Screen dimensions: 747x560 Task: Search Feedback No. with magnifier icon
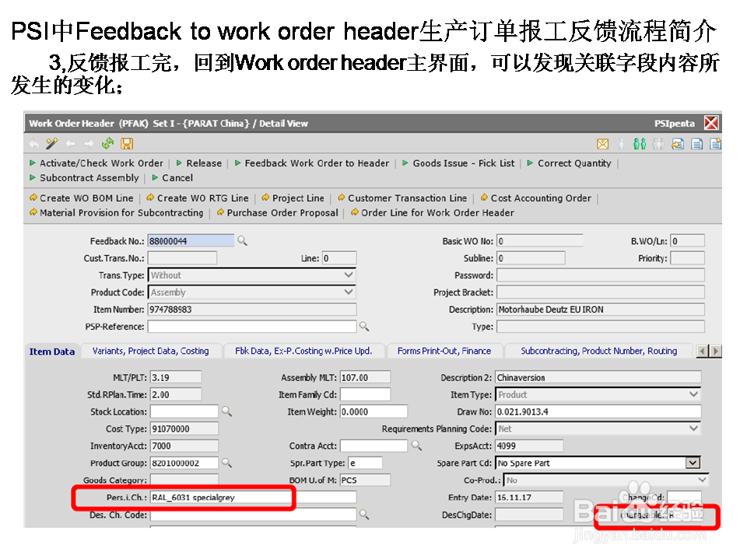pos(243,241)
